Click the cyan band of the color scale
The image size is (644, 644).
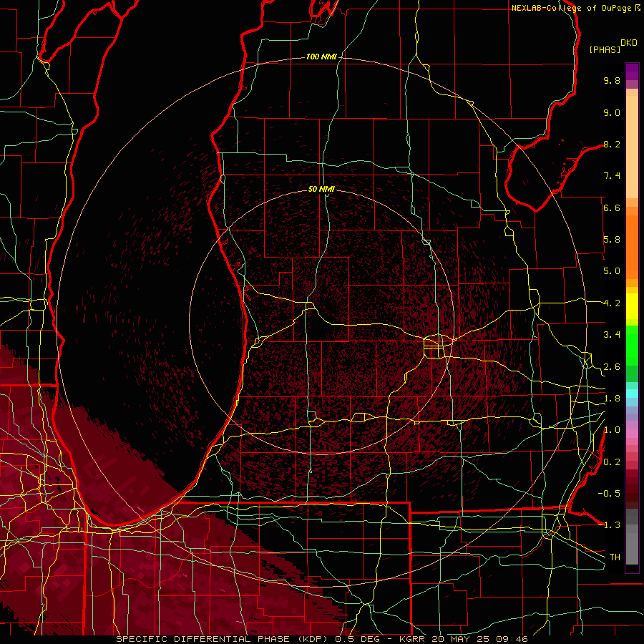click(x=632, y=394)
